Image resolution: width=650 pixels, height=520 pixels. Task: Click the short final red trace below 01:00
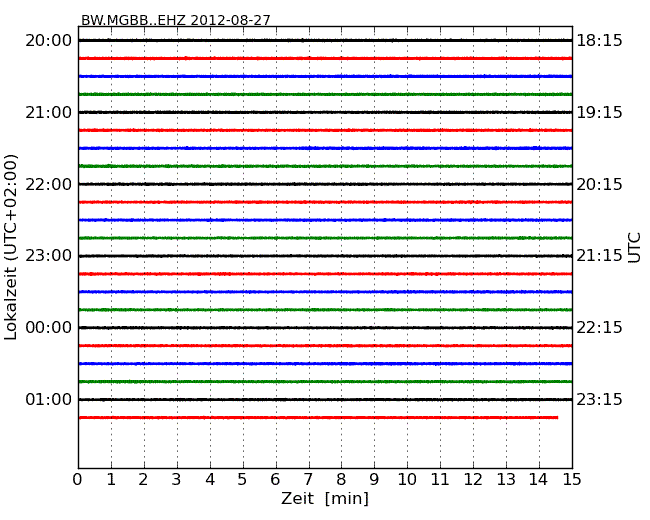click(318, 417)
